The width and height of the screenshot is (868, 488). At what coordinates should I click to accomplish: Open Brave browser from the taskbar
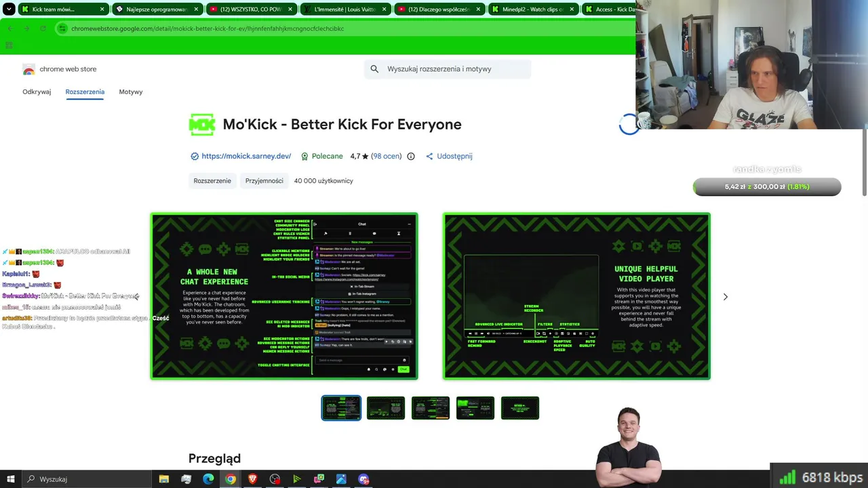(253, 479)
